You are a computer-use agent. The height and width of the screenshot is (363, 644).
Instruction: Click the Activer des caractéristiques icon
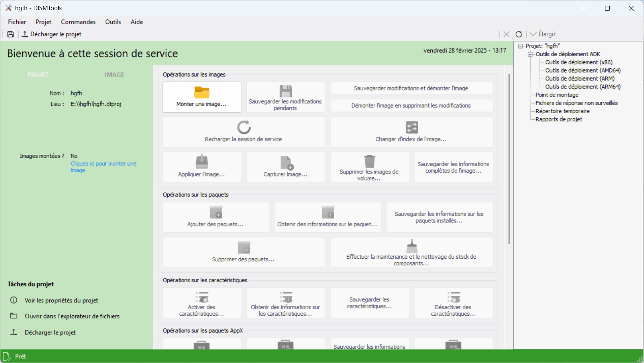pyautogui.click(x=202, y=297)
